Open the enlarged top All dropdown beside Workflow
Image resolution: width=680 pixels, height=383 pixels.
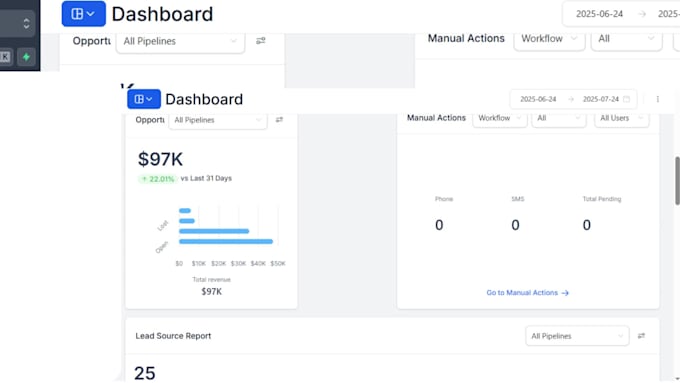click(626, 39)
